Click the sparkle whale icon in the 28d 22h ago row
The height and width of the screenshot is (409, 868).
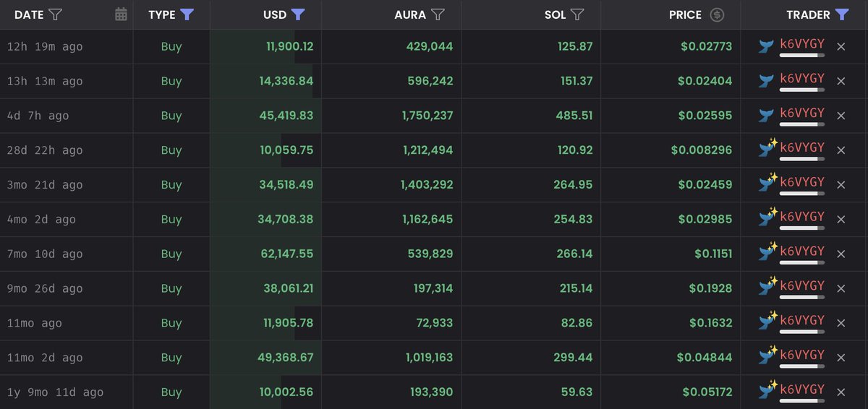pyautogui.click(x=767, y=149)
